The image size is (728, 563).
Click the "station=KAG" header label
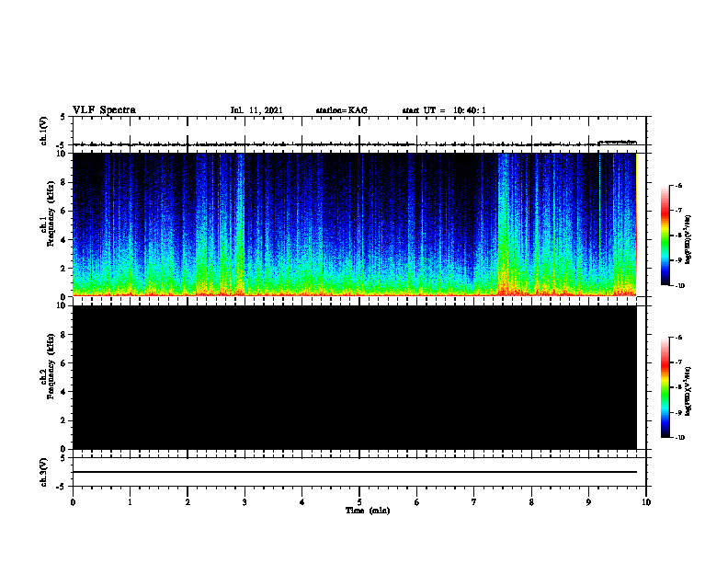click(341, 110)
